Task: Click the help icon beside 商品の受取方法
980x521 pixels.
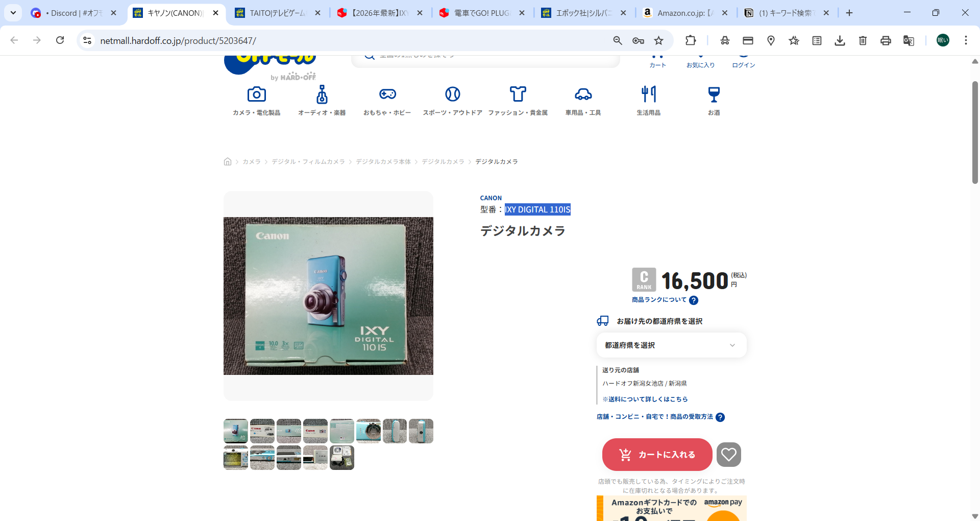Action: [x=720, y=417]
